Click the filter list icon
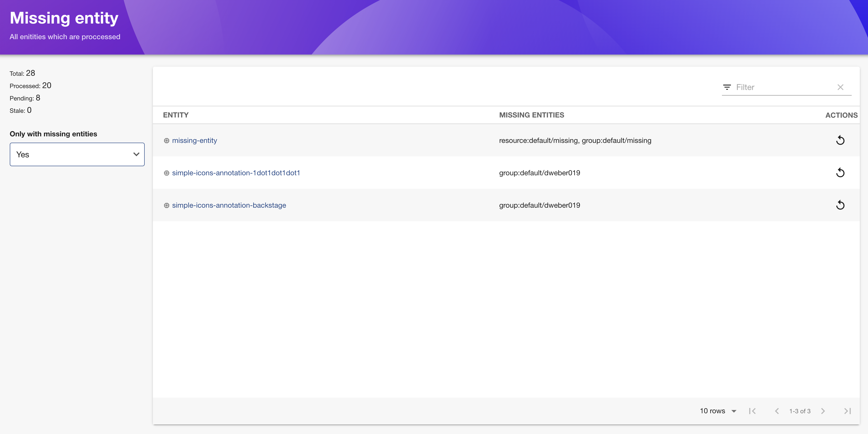The width and height of the screenshot is (868, 434). (727, 87)
